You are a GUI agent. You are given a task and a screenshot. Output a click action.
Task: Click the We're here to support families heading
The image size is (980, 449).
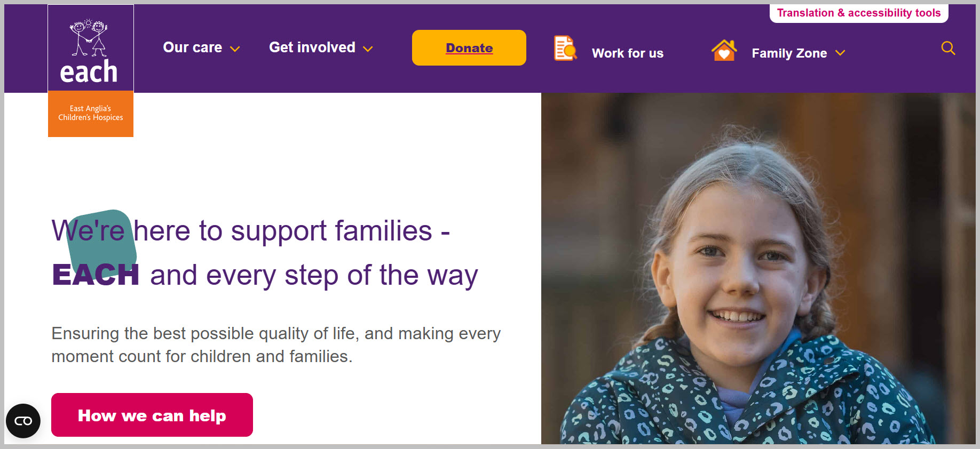(x=265, y=253)
